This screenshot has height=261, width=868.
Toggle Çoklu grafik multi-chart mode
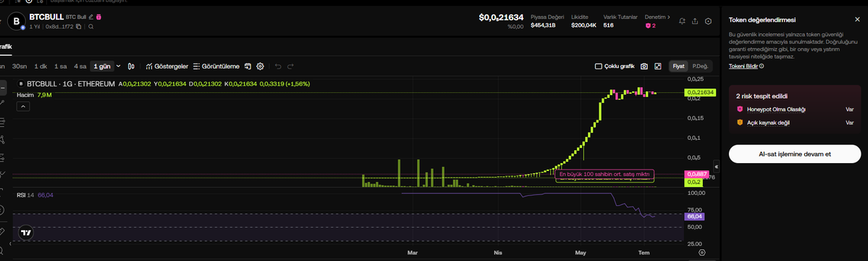tap(615, 67)
